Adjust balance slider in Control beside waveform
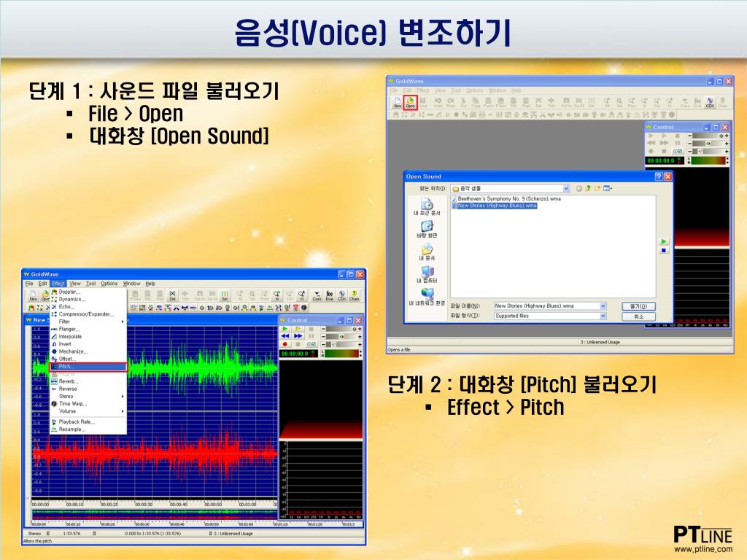747x560 pixels. point(341,336)
